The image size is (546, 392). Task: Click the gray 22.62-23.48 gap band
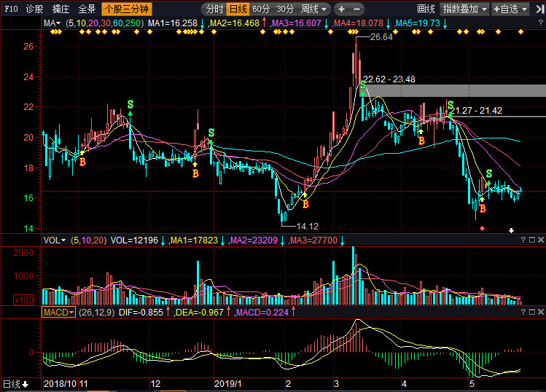pos(452,91)
